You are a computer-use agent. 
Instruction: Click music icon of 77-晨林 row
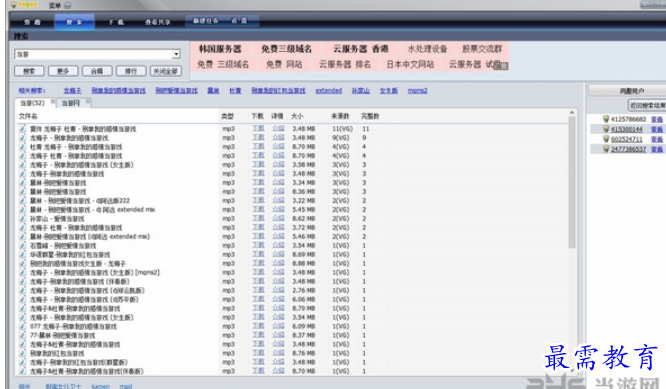click(x=23, y=335)
